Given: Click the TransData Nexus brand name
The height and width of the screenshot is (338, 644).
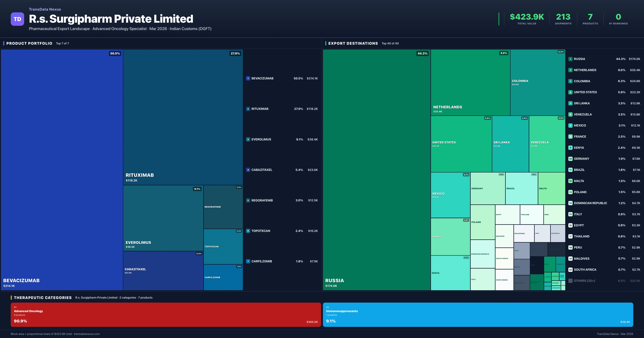Looking at the screenshot, I should [45, 9].
